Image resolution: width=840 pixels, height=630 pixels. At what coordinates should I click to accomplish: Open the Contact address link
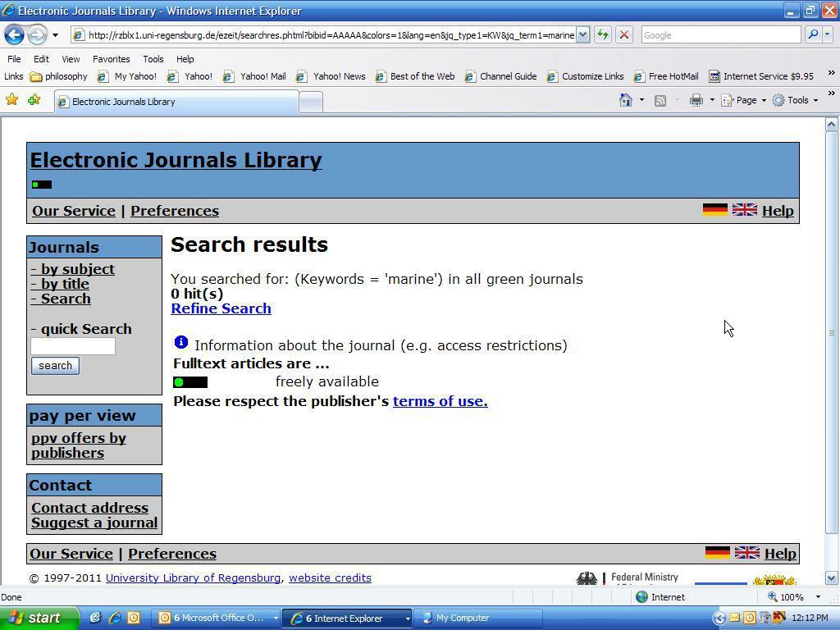click(x=90, y=508)
